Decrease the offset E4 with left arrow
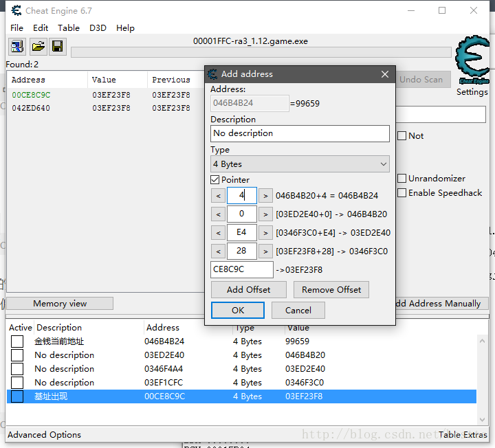The width and height of the screenshot is (495, 448). 218,233
